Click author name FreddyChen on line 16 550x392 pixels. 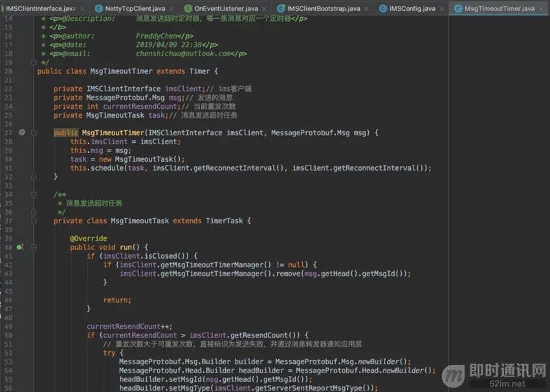[x=157, y=36]
